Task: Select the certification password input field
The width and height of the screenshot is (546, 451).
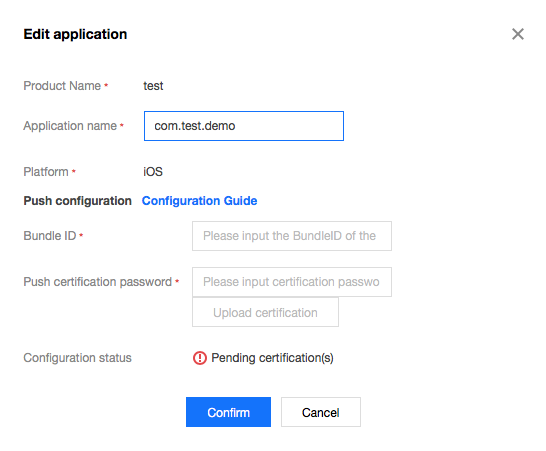Action: point(292,282)
